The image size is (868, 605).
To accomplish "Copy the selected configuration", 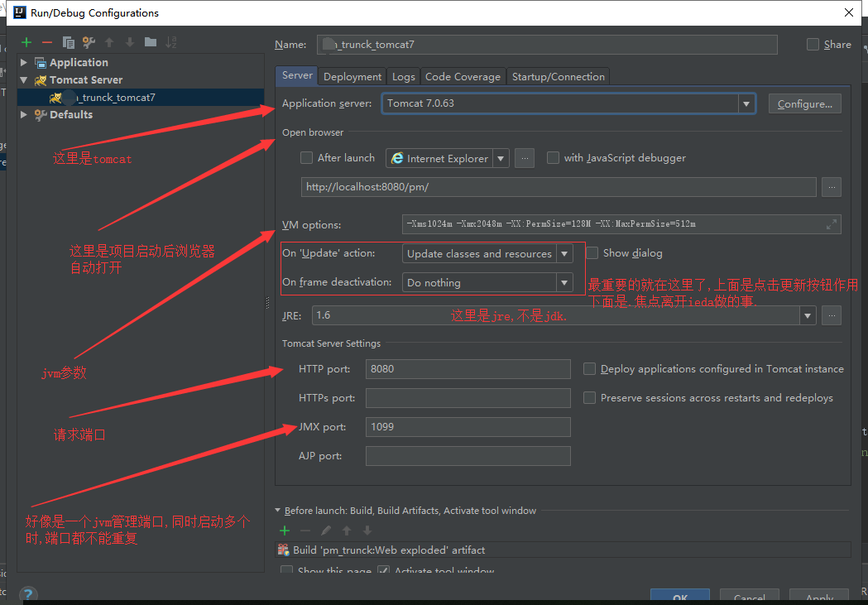I will point(68,42).
